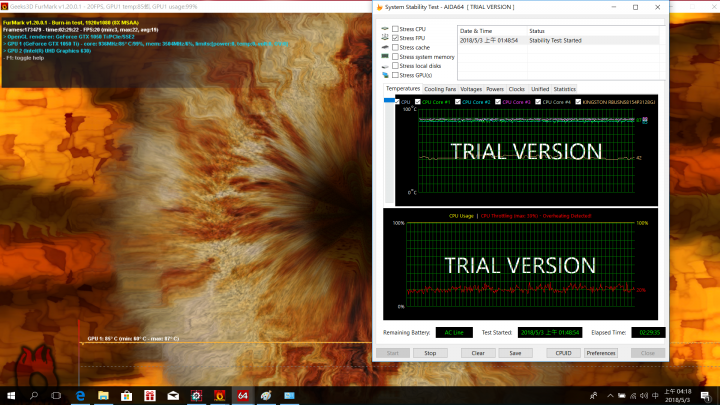Click the greyed Start button
This screenshot has width=720, height=405.
pyautogui.click(x=393, y=353)
